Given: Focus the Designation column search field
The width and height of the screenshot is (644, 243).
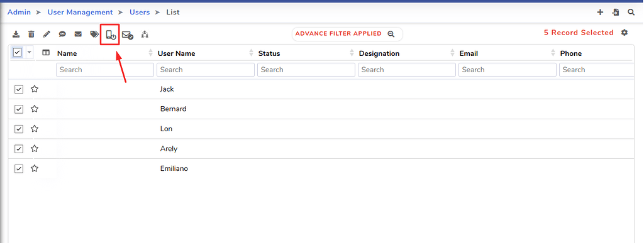Looking at the screenshot, I should click(x=407, y=70).
